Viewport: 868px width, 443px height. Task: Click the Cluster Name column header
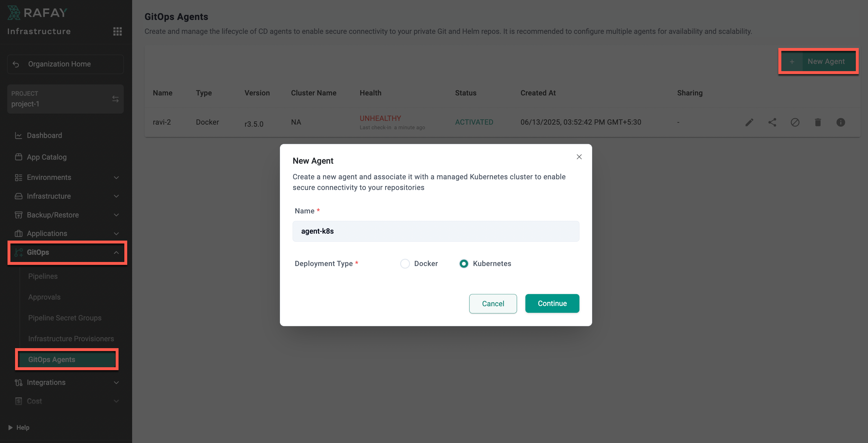313,93
